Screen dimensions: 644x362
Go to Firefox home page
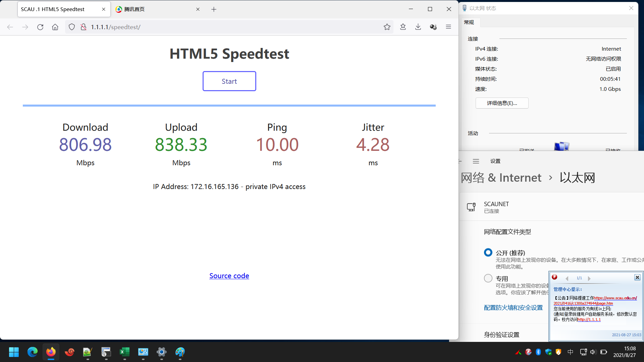[55, 27]
